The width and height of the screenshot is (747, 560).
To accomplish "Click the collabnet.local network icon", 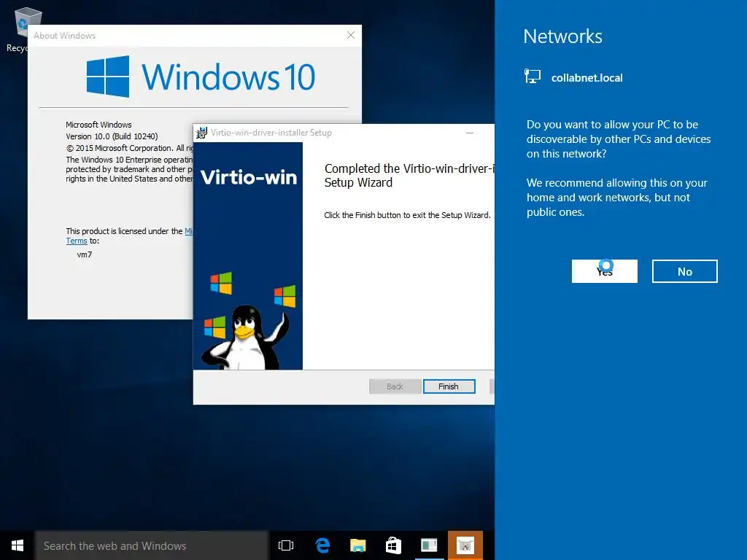I will [x=533, y=77].
